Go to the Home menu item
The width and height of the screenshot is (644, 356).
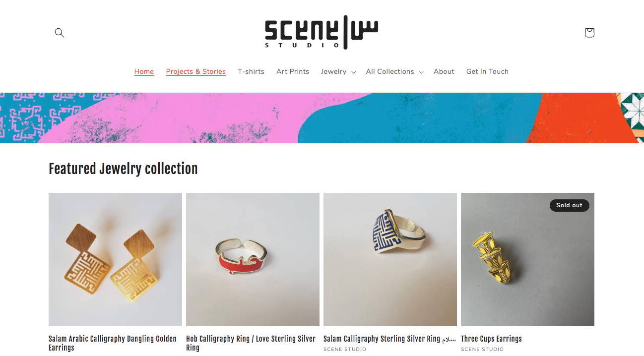point(144,71)
